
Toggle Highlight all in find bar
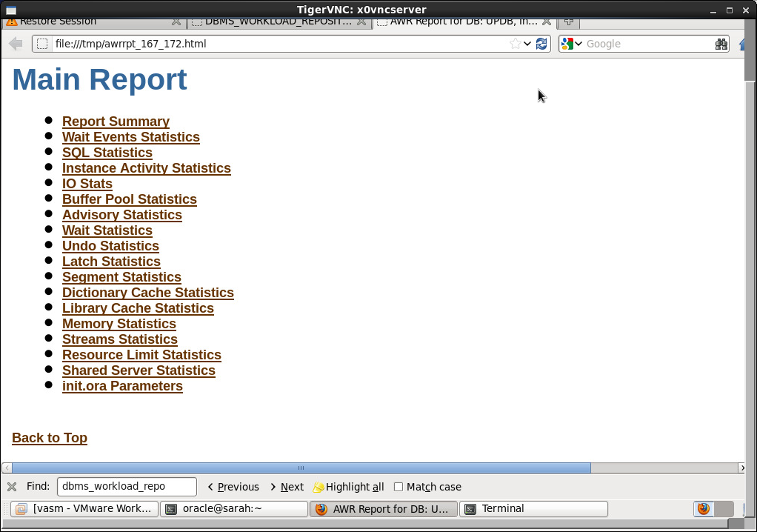point(349,487)
